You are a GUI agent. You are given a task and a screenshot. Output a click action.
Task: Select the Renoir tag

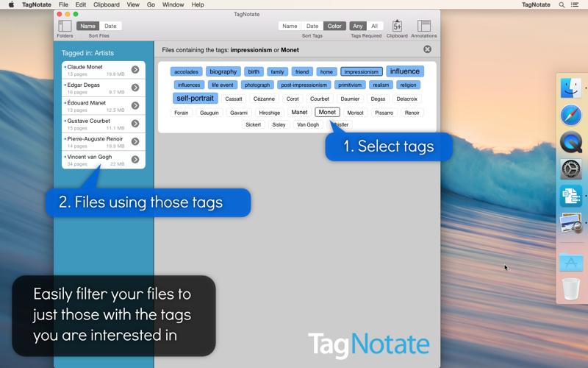(x=412, y=113)
